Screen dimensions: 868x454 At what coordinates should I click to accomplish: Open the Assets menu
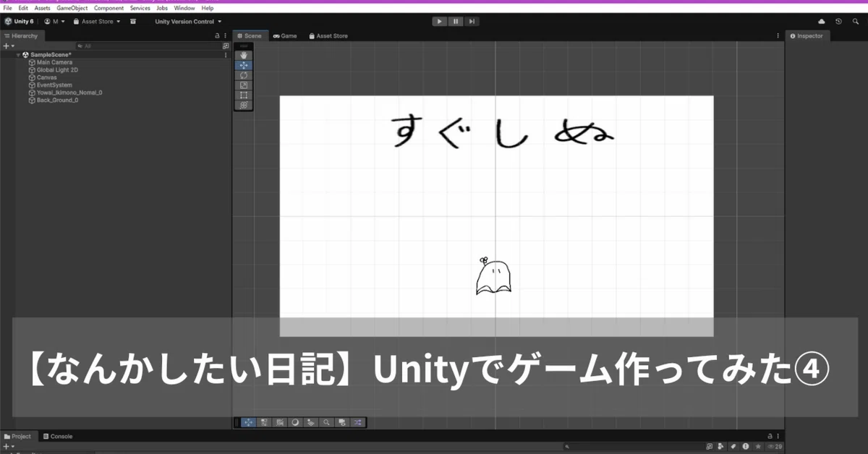(43, 8)
